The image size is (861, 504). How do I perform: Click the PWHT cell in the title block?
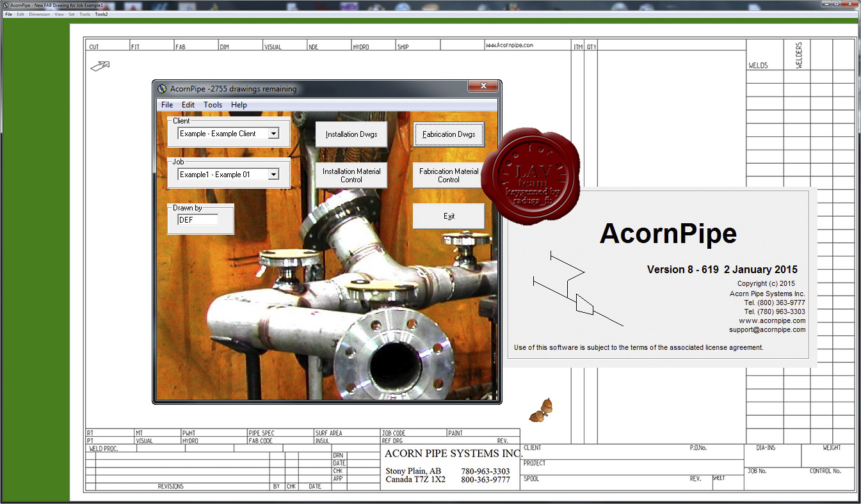point(214,433)
